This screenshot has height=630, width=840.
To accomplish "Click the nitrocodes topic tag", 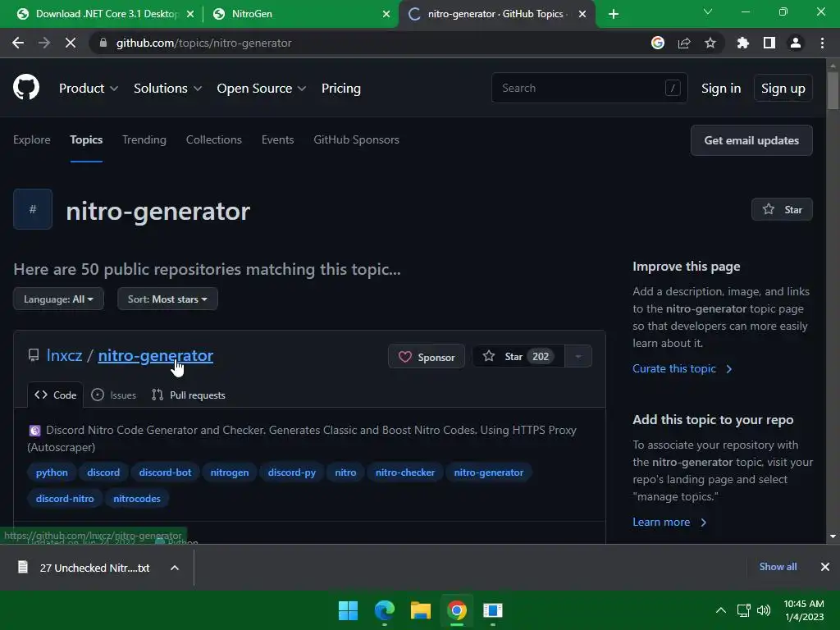I will (137, 499).
